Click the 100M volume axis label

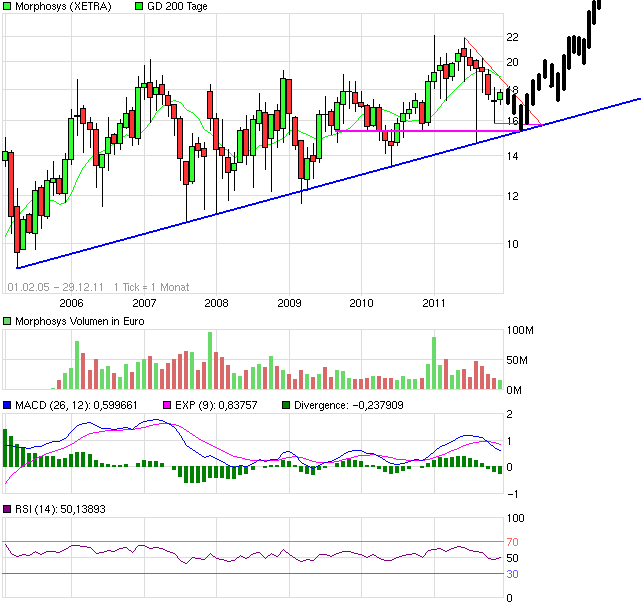pos(520,330)
